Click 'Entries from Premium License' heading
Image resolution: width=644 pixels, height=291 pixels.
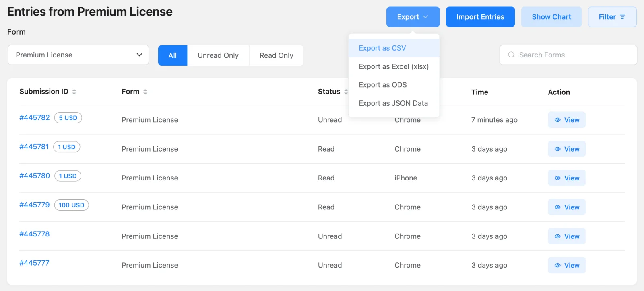(x=90, y=12)
